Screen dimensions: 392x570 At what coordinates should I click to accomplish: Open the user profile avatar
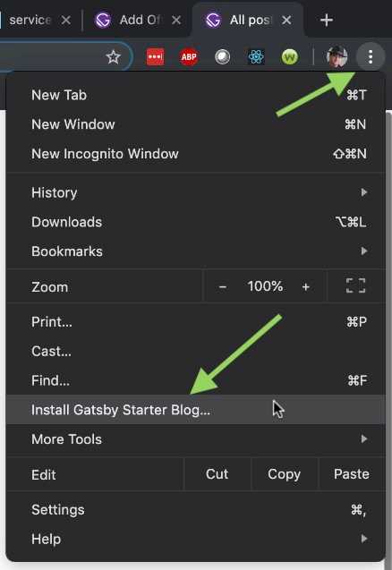point(337,57)
